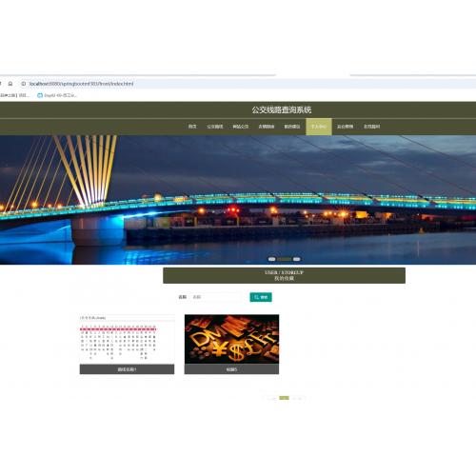Open the 网站公告 nav item
The width and height of the screenshot is (476, 476).
click(x=241, y=127)
